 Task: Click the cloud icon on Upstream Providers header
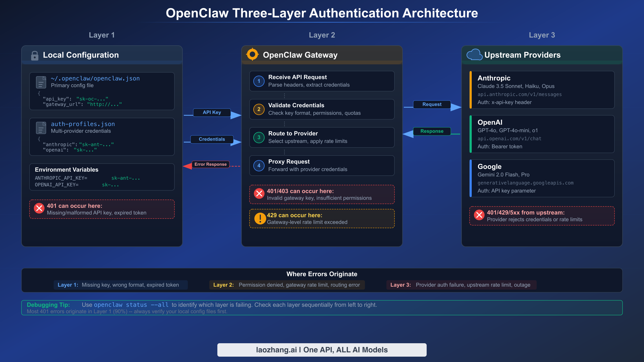pyautogui.click(x=474, y=54)
